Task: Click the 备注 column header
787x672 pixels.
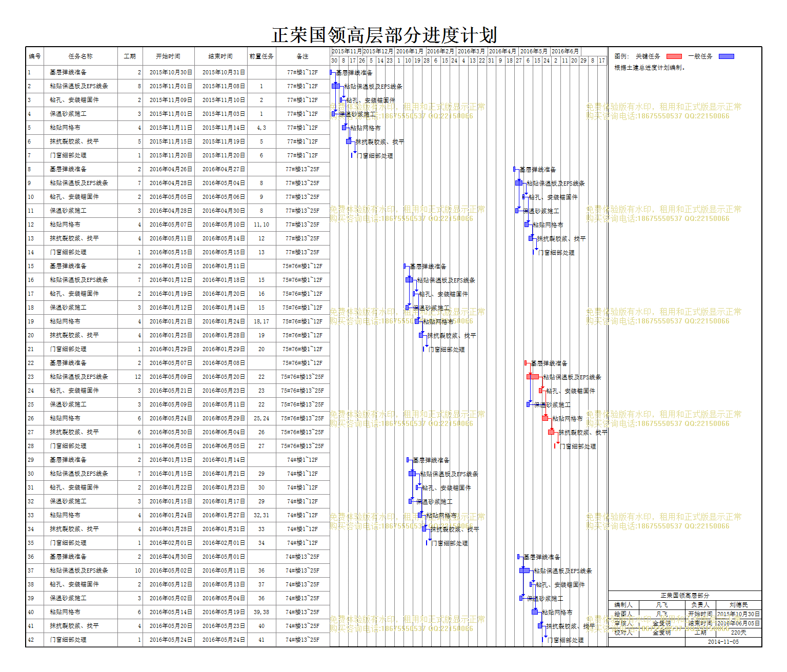Action: pos(302,56)
